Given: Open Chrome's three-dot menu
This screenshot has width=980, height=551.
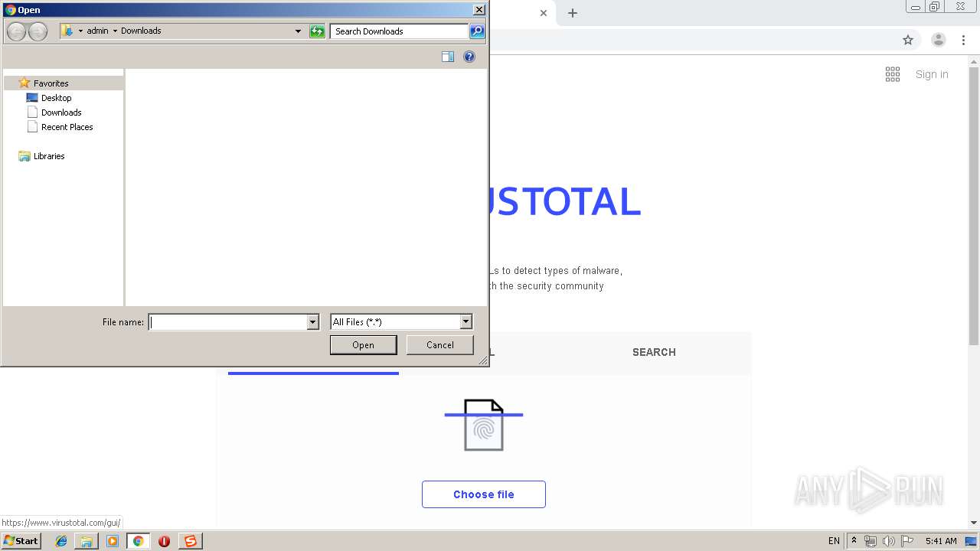Looking at the screenshot, I should [964, 40].
